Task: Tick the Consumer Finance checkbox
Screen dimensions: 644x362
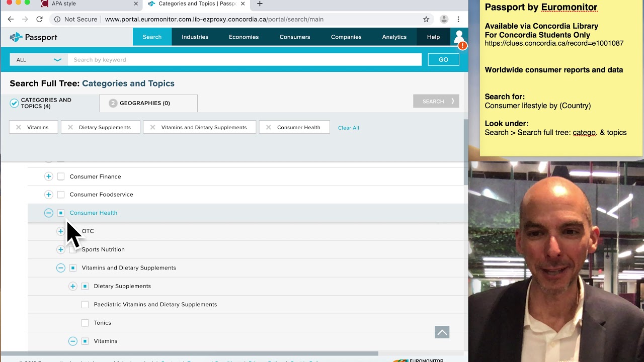Action: tap(61, 176)
